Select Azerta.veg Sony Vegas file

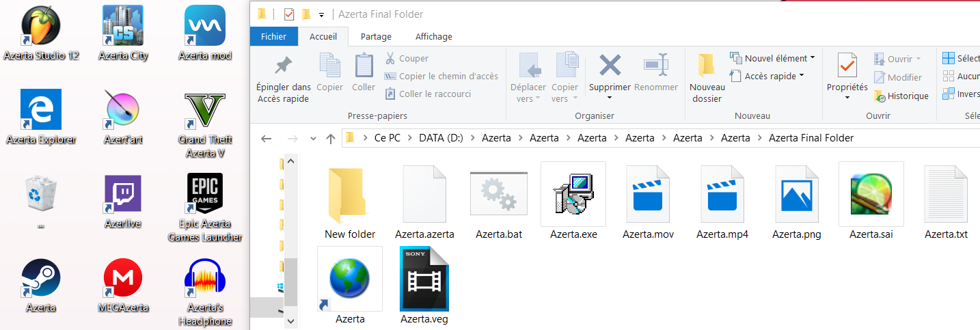point(424,286)
